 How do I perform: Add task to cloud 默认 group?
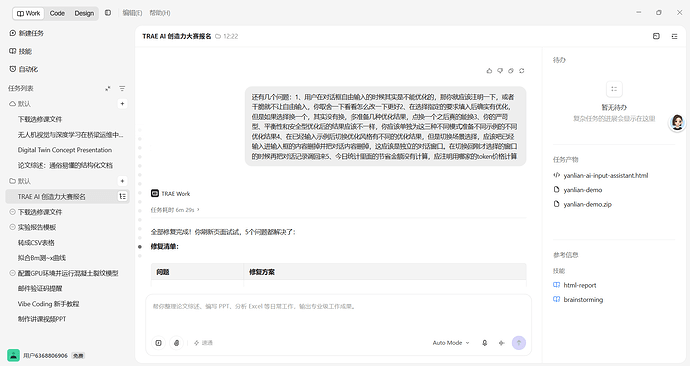(x=122, y=104)
